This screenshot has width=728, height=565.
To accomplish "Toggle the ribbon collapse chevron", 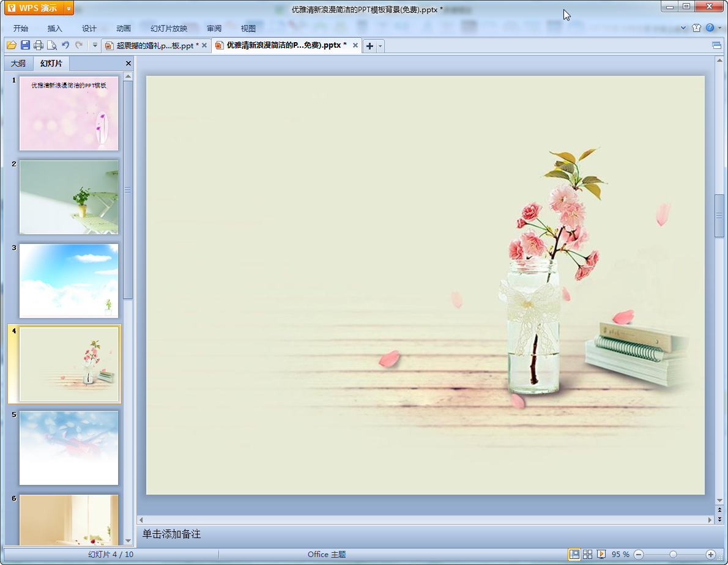I will [x=683, y=28].
